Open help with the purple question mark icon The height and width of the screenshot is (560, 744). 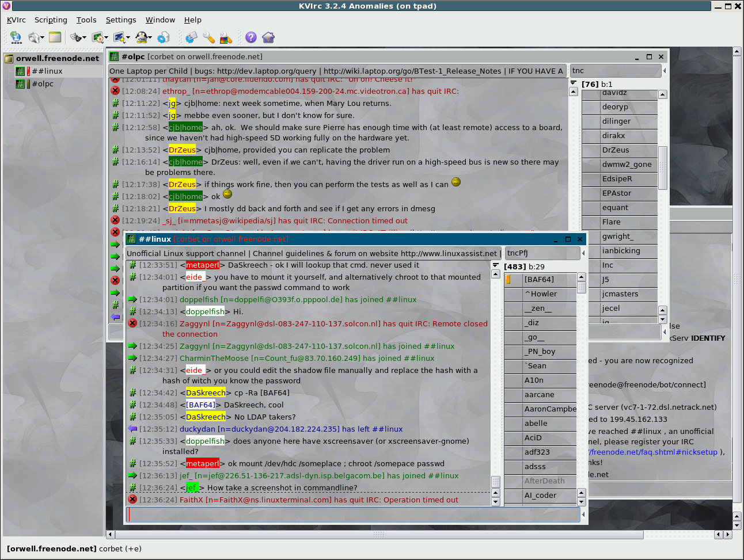pos(251,37)
